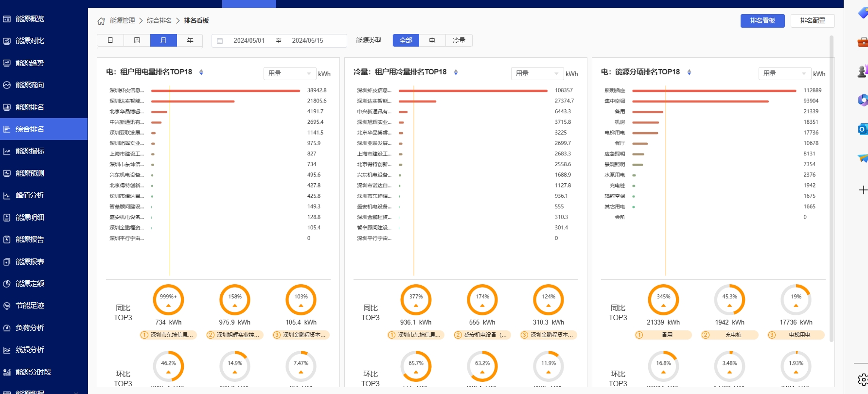
Task: Click the start date 2024/05/01 field
Action: pyautogui.click(x=249, y=40)
